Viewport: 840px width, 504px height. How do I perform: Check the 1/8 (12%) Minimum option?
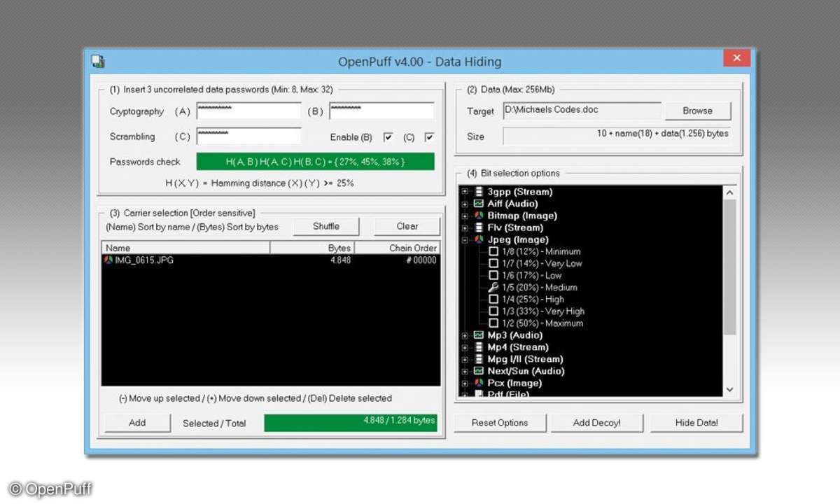[493, 251]
